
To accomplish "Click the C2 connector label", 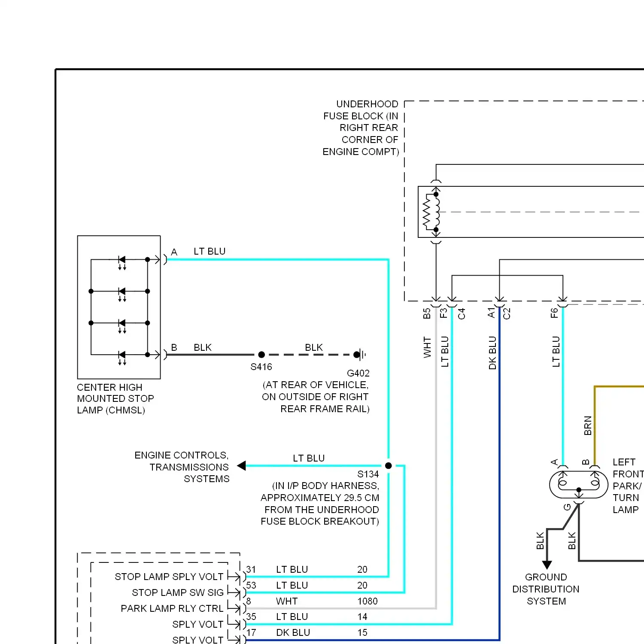I will point(507,314).
